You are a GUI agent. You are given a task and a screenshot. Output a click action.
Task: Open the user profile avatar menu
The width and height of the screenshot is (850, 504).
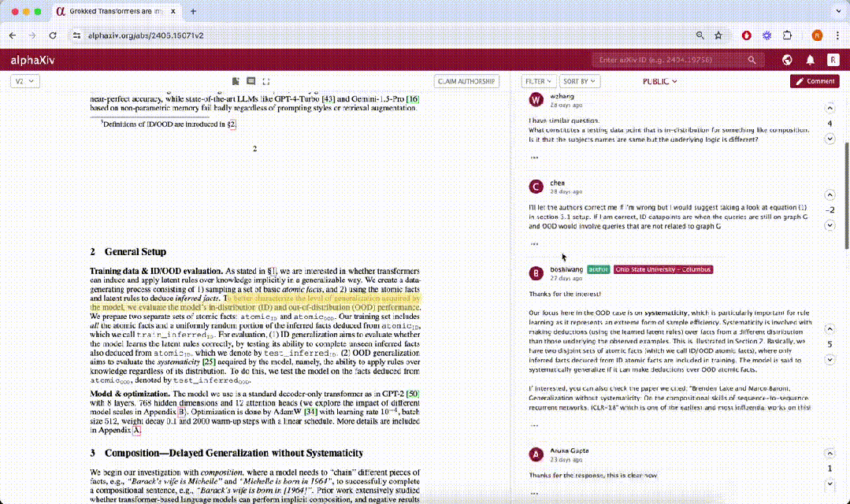click(x=833, y=60)
